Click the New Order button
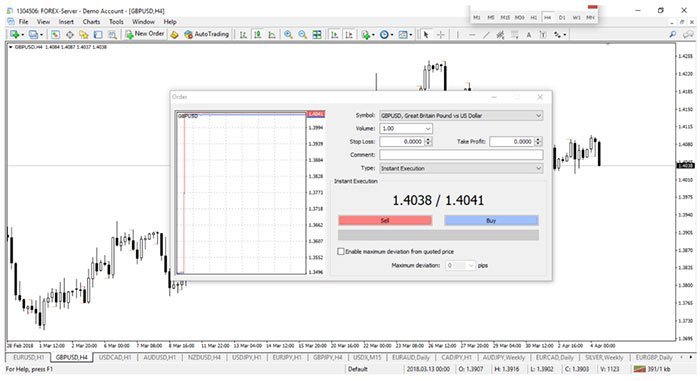This screenshot has height=381, width=700. click(x=145, y=34)
